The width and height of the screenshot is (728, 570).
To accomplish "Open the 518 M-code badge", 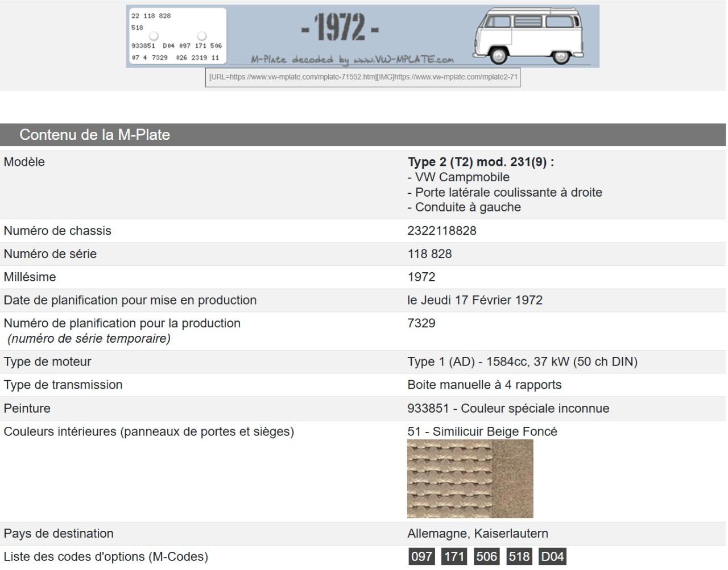I will coord(519,556).
